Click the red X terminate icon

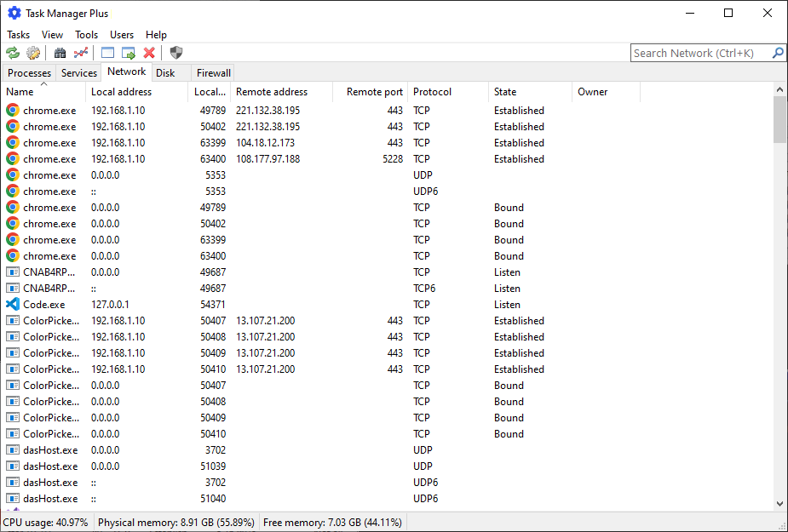click(x=149, y=53)
